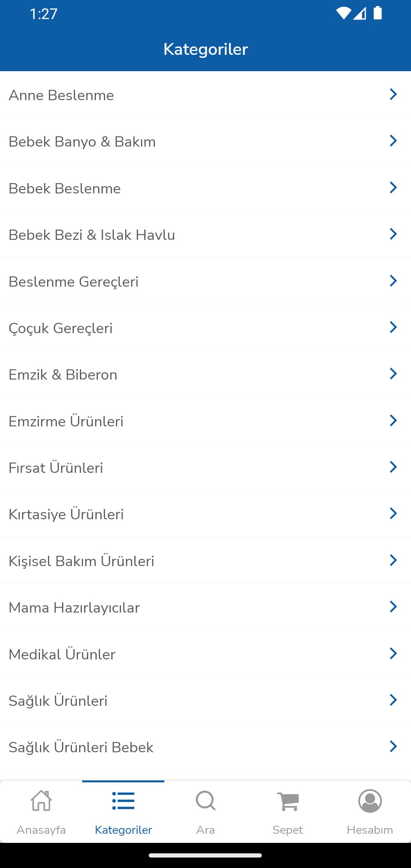The width and height of the screenshot is (411, 868).
Task: Open Bebek Banyo & Bakım category
Action: (205, 141)
